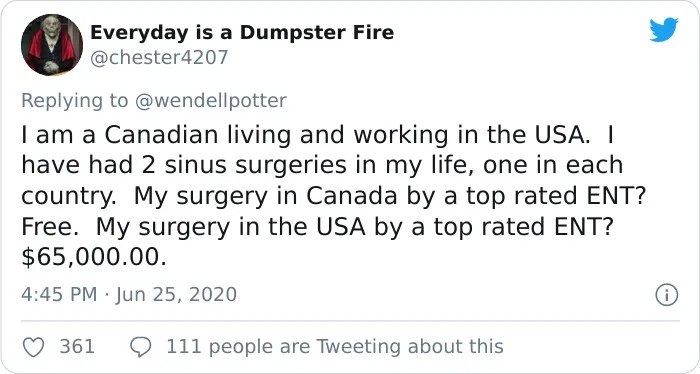The image size is (700, 374).
Task: Like the tweet with the heart icon
Action: point(33,347)
